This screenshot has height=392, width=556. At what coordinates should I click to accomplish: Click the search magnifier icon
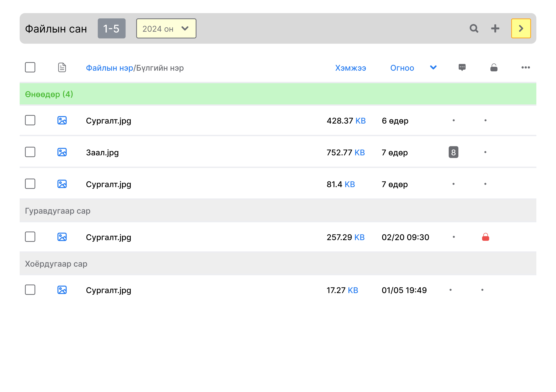coord(474,29)
